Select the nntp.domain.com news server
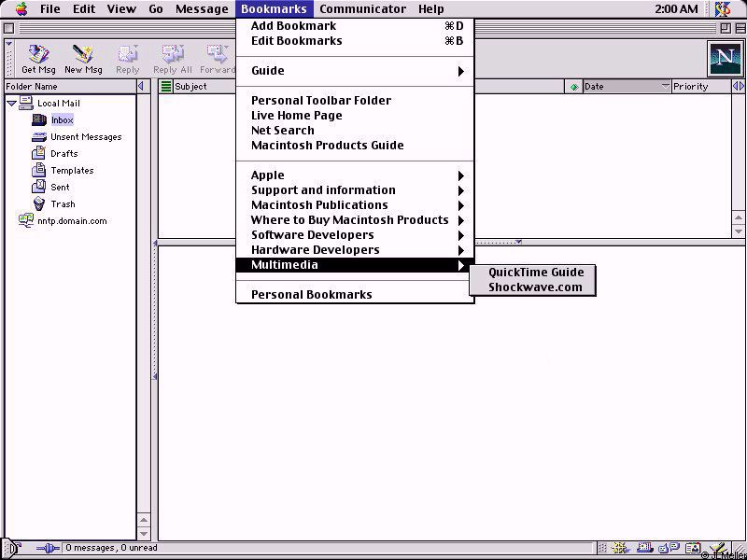 click(72, 221)
